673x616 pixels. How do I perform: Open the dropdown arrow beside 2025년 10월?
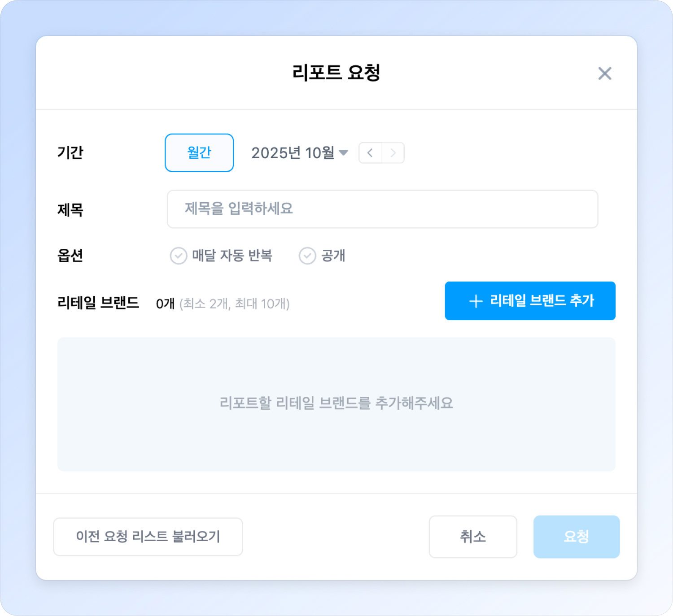pos(344,153)
